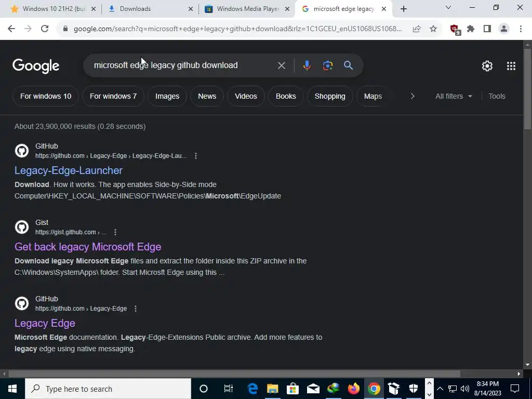Viewport: 532px width, 399px height.
Task: Filter results by Images
Action: (x=167, y=96)
